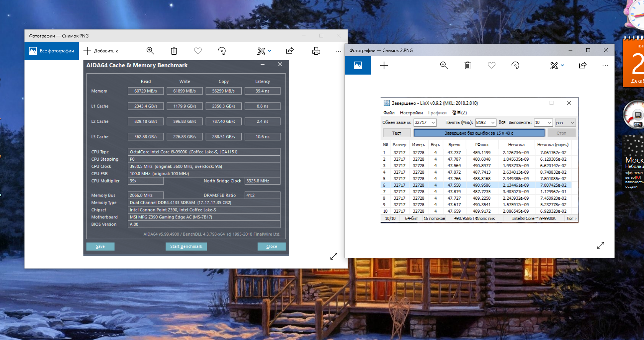Image resolution: width=644 pixels, height=340 pixels.
Task: Click the Motherboard field MSI MPG Z390
Action: 204,217
